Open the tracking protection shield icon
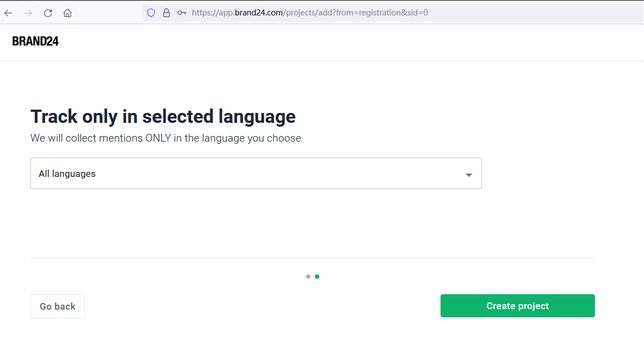The height and width of the screenshot is (346, 644). 151,13
